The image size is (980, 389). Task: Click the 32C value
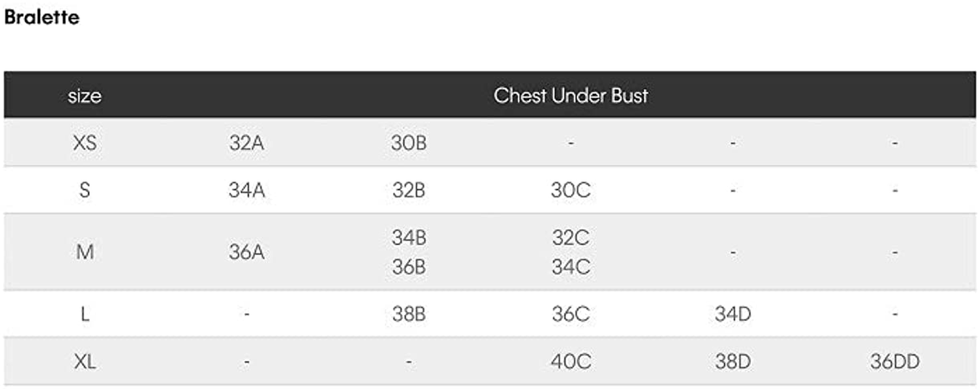click(570, 238)
